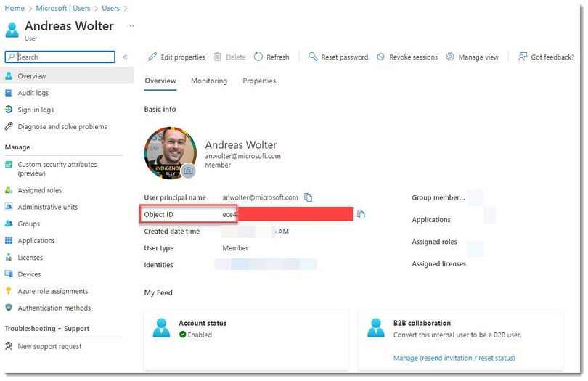The width and height of the screenshot is (588, 381).
Task: Click in the Search input field
Action: 60,57
